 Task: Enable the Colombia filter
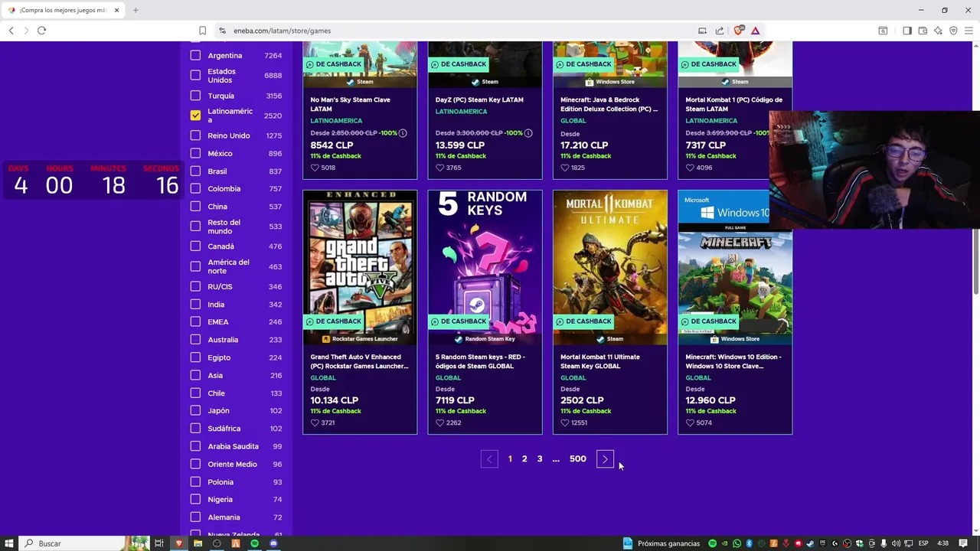click(x=195, y=188)
